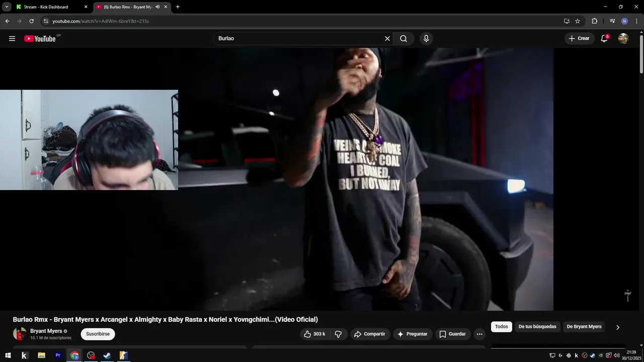Open the SteelSeries tray icon

tap(569, 355)
